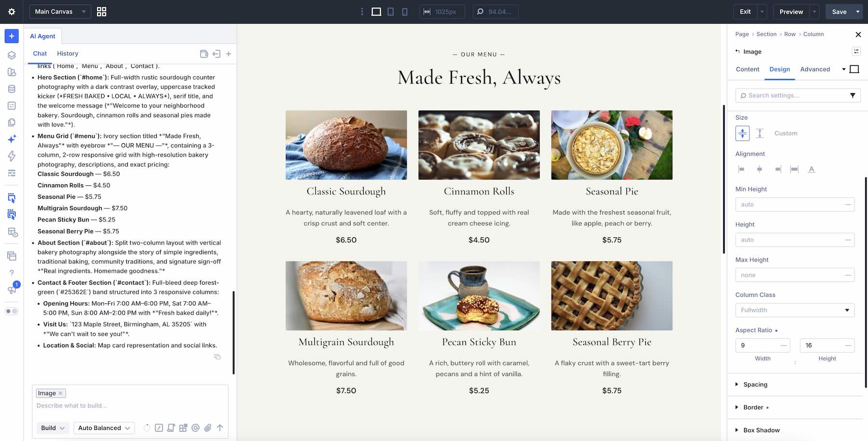Select the mobile phone viewport icon

point(405,12)
